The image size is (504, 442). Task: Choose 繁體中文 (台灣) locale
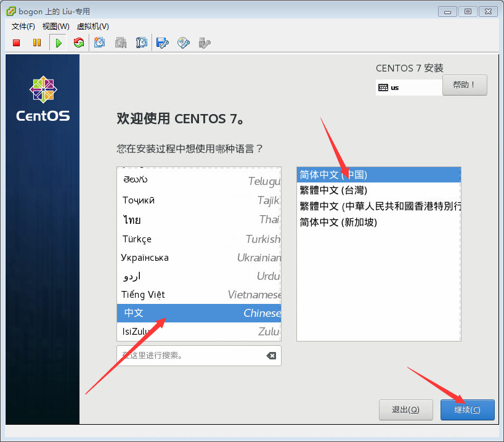tap(379, 190)
